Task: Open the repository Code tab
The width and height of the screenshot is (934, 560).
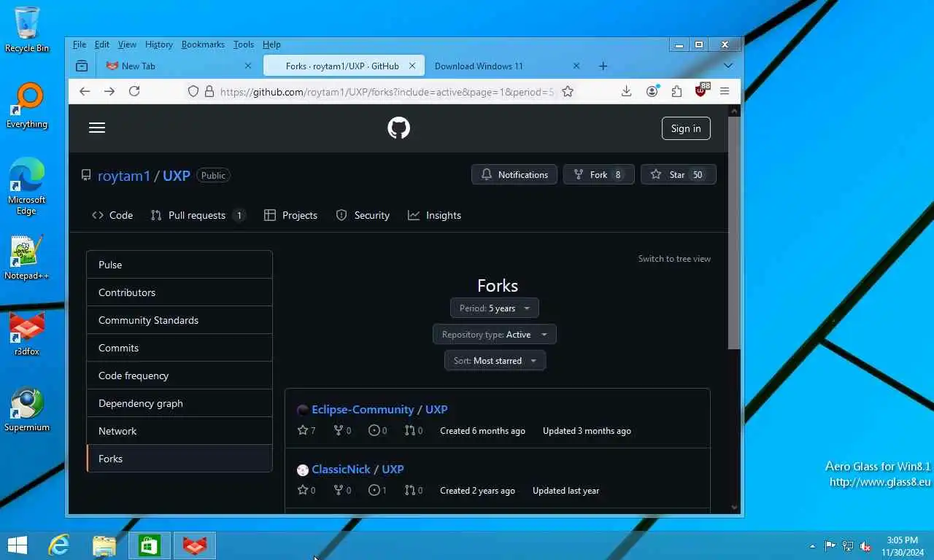Action: 112,215
